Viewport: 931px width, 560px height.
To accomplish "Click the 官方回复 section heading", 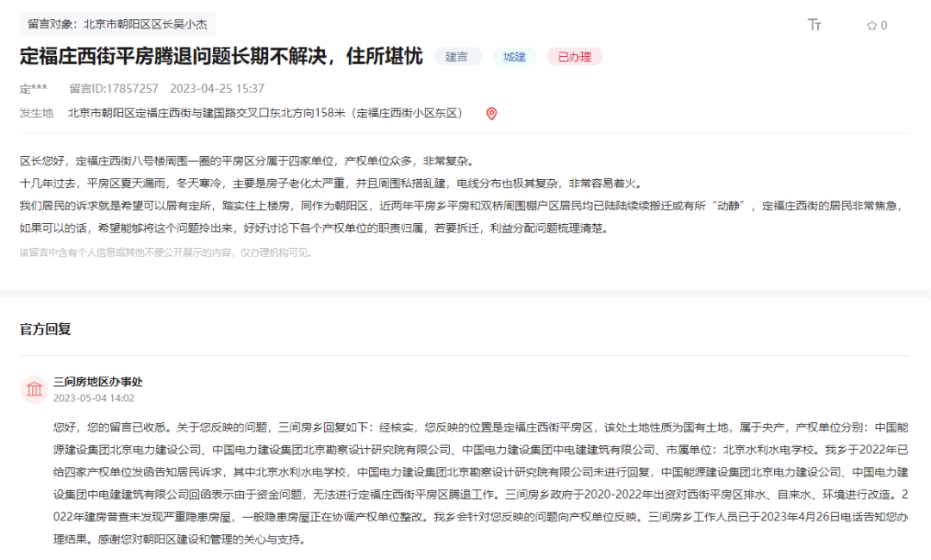I will [46, 329].
